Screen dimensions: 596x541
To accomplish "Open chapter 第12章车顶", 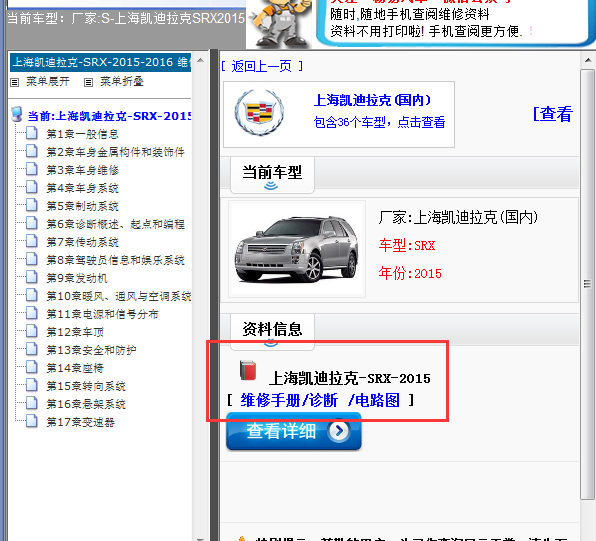I will tap(75, 332).
